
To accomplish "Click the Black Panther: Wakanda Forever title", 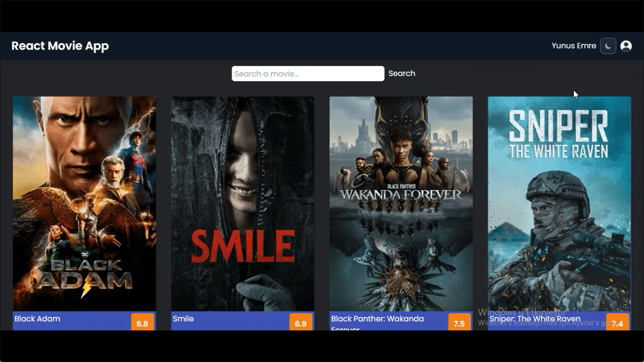I will (x=378, y=322).
